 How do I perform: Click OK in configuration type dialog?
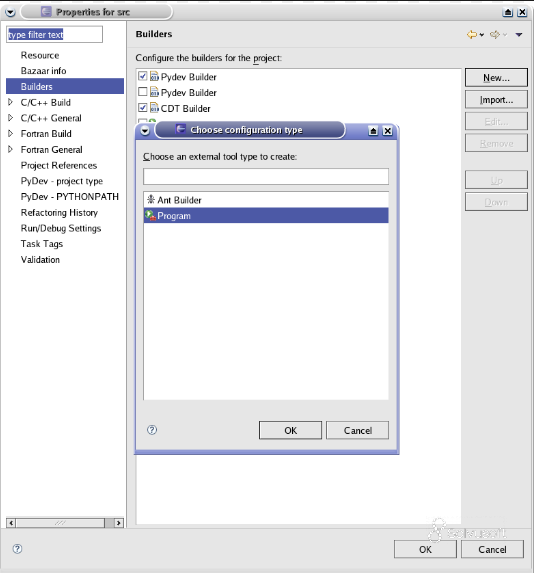(291, 430)
